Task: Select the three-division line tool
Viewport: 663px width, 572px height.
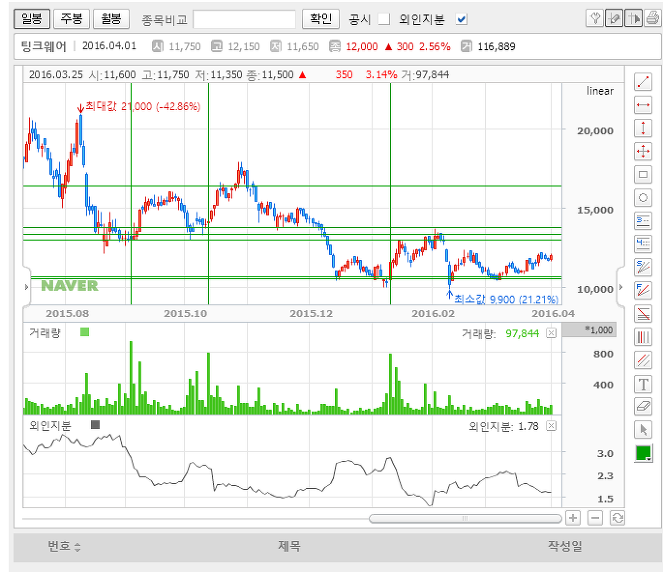Action: tap(643, 221)
